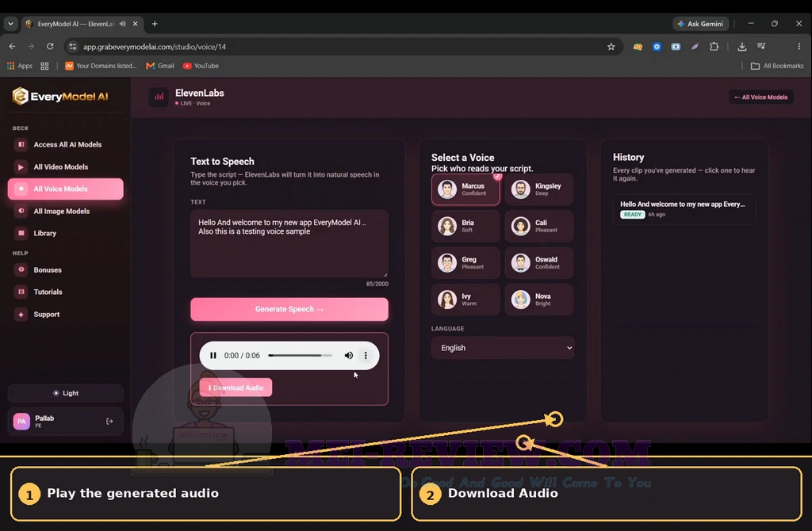Select the Cali Pleasant voice

pos(539,226)
